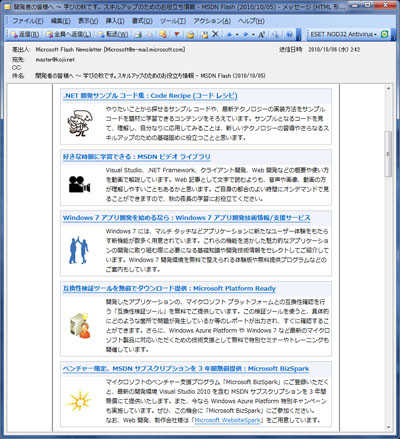
Task: Open the ツール(T) menu
Action: (173, 21)
